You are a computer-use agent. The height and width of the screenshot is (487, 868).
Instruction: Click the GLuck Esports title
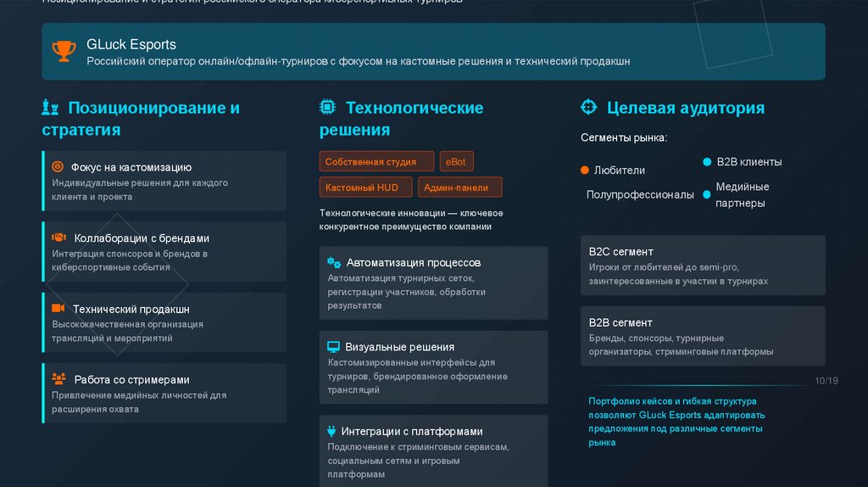pyautogui.click(x=131, y=44)
